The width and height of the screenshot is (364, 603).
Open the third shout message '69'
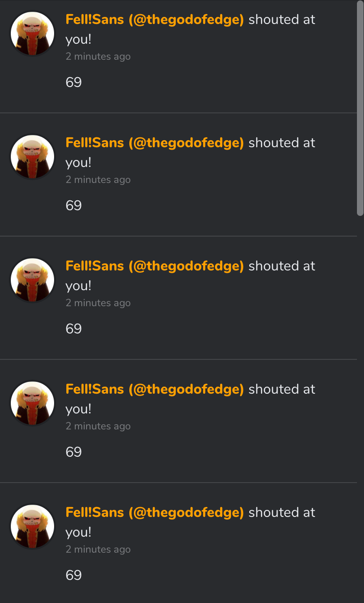click(74, 329)
